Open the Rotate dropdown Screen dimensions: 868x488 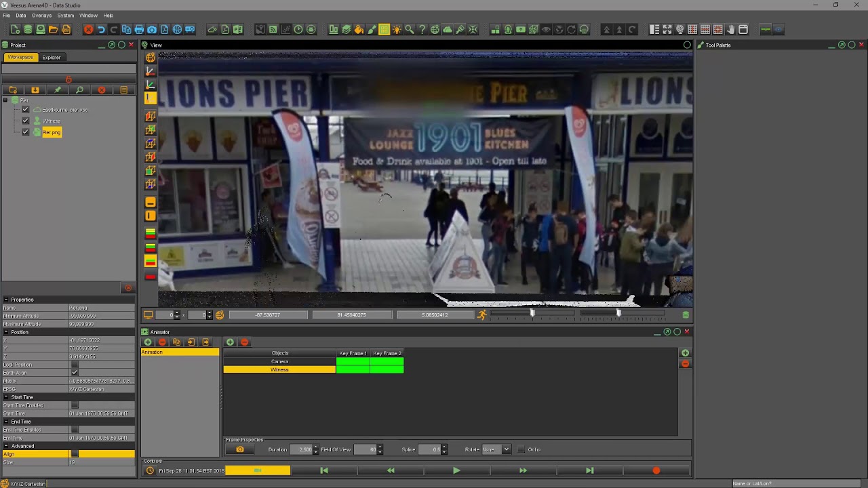click(506, 449)
